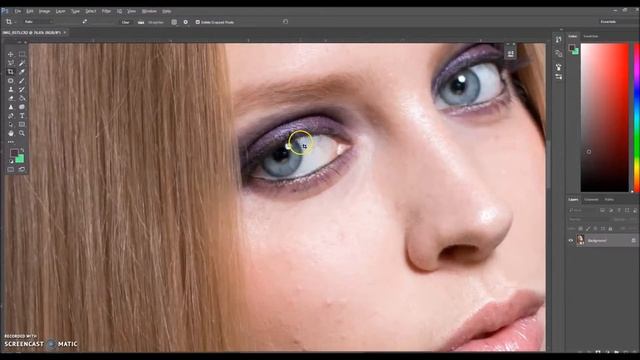
Task: Reset default foreground and background colors
Action: (11, 162)
